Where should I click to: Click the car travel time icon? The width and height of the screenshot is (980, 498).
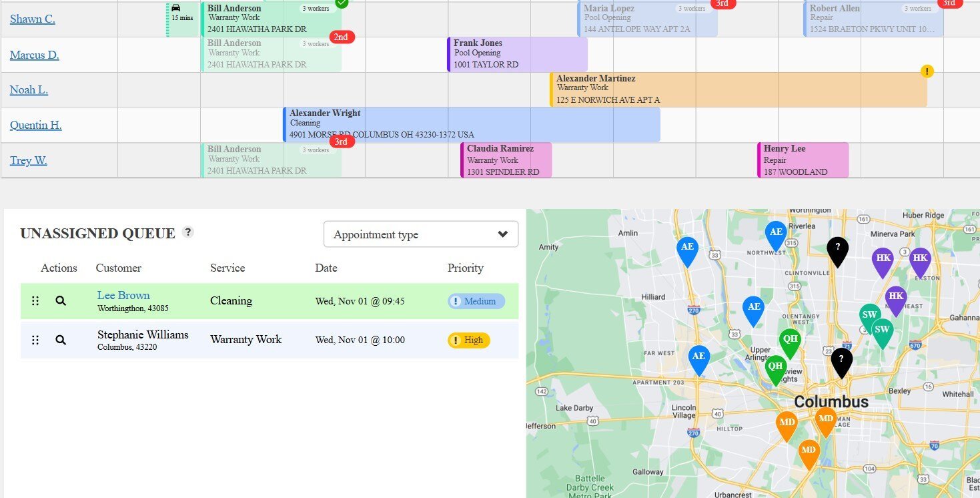176,8
